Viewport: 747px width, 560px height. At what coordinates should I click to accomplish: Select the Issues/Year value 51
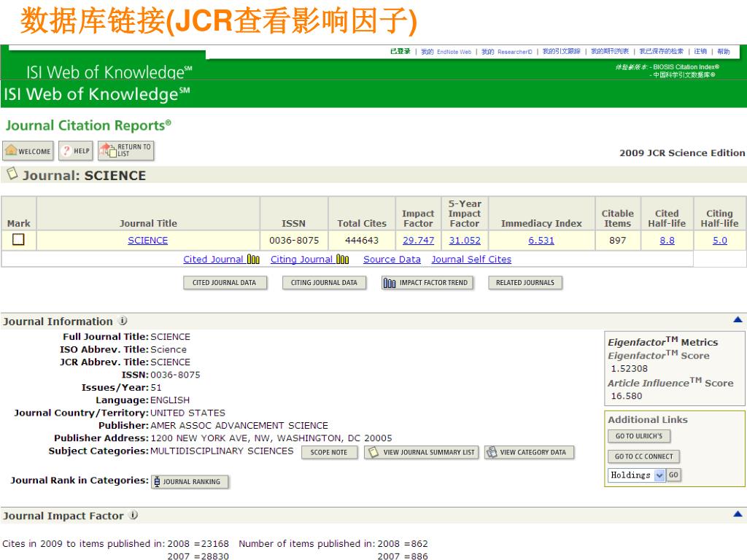pyautogui.click(x=156, y=387)
